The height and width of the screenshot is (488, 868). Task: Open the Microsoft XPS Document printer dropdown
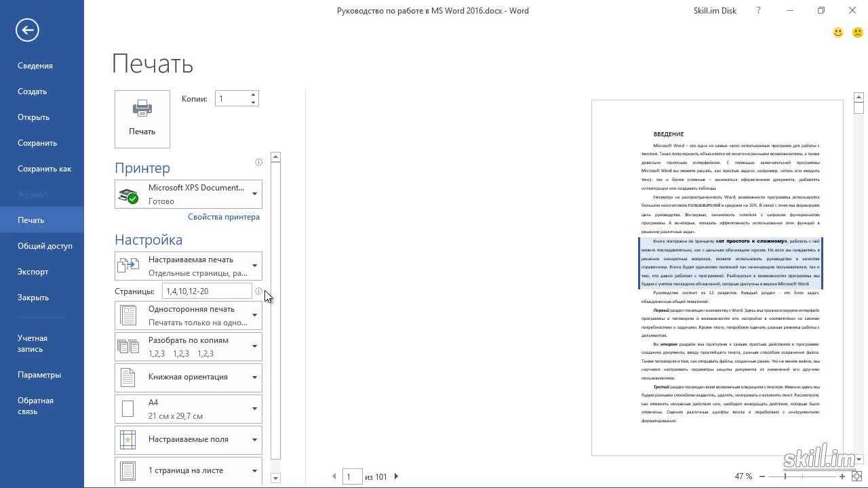pyautogui.click(x=189, y=195)
